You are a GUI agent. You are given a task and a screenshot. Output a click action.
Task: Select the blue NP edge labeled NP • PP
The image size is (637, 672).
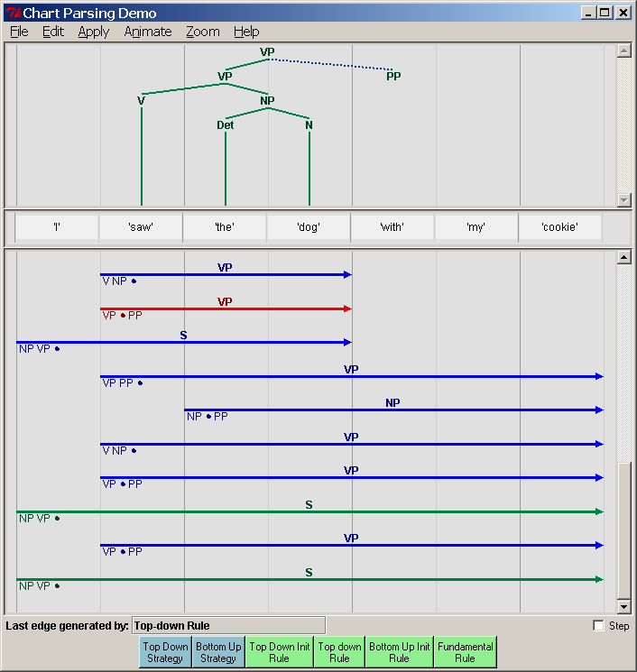(x=393, y=410)
